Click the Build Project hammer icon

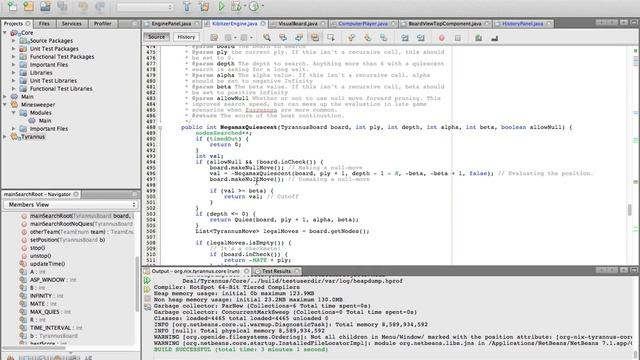[187, 6]
